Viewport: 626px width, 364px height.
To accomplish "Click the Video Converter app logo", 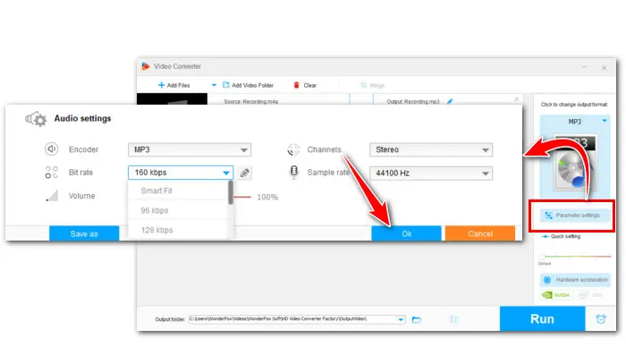I will click(146, 66).
